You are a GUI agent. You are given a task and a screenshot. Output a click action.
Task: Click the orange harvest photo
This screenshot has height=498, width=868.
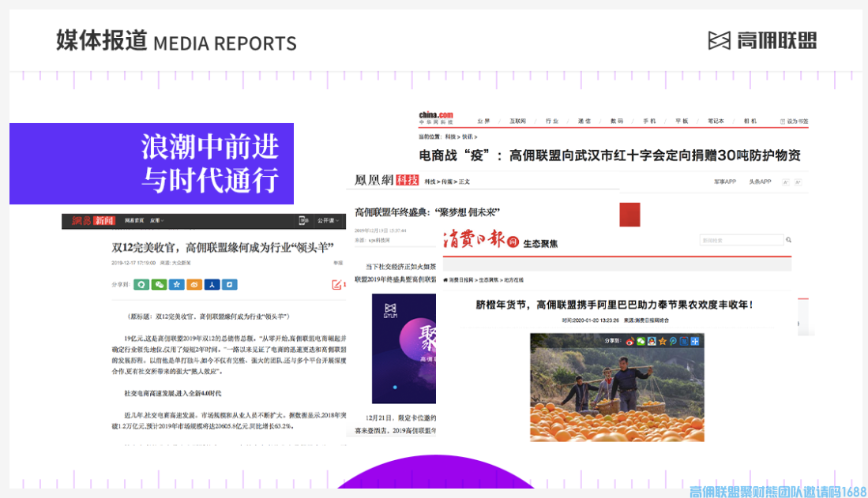point(617,387)
